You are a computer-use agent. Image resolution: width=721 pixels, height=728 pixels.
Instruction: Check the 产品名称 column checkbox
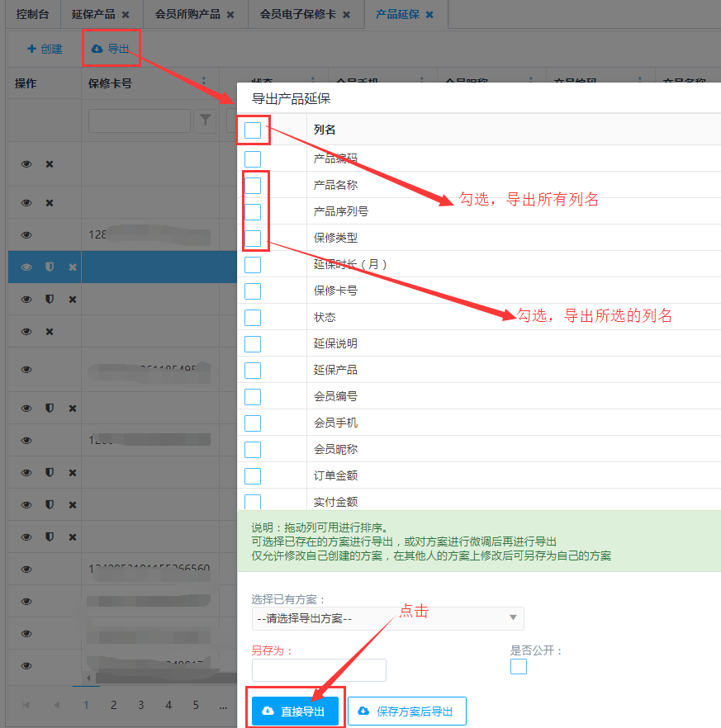click(x=253, y=185)
